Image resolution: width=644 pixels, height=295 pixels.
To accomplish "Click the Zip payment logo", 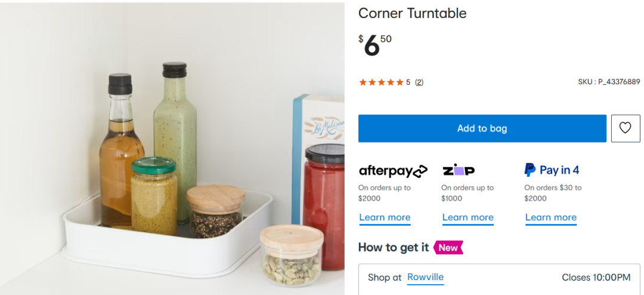I will pos(459,170).
